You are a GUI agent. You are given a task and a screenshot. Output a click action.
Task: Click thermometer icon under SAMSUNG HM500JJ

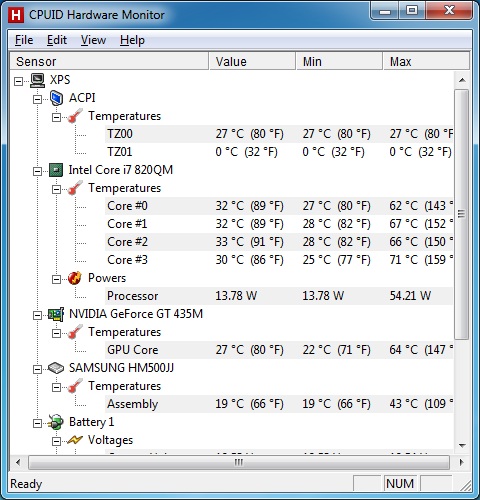tap(75, 386)
